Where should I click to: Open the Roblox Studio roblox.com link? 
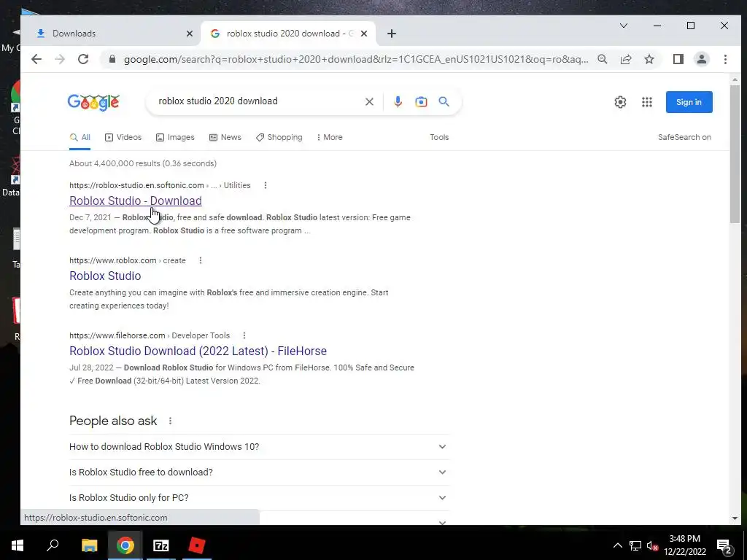105,276
